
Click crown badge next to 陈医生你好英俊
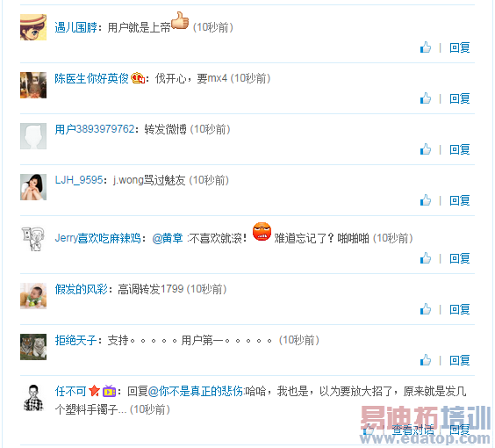[138, 78]
